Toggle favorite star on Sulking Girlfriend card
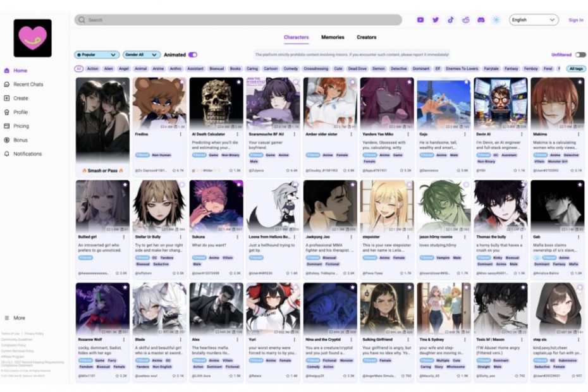The image size is (588, 392). click(x=409, y=287)
